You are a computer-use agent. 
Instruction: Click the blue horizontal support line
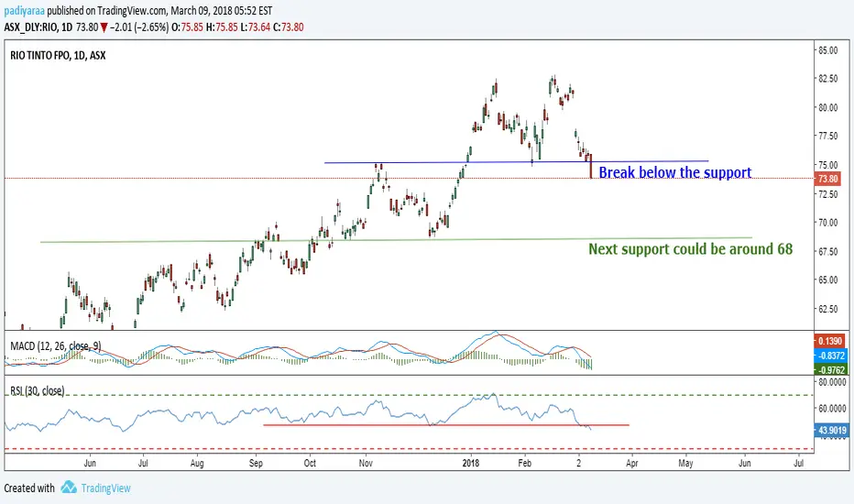516,162
